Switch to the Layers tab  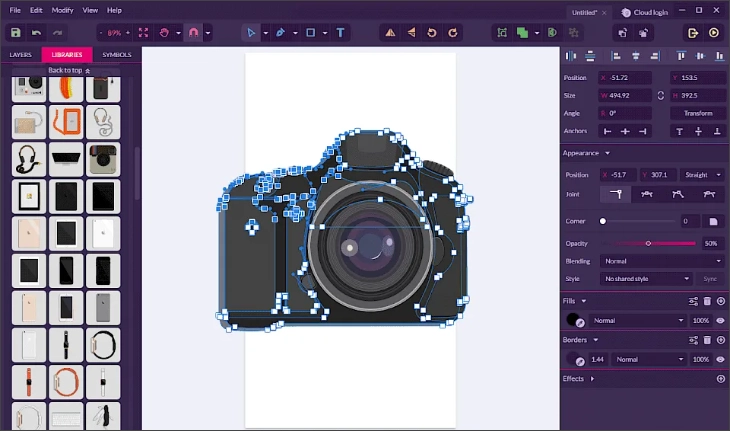(20, 54)
